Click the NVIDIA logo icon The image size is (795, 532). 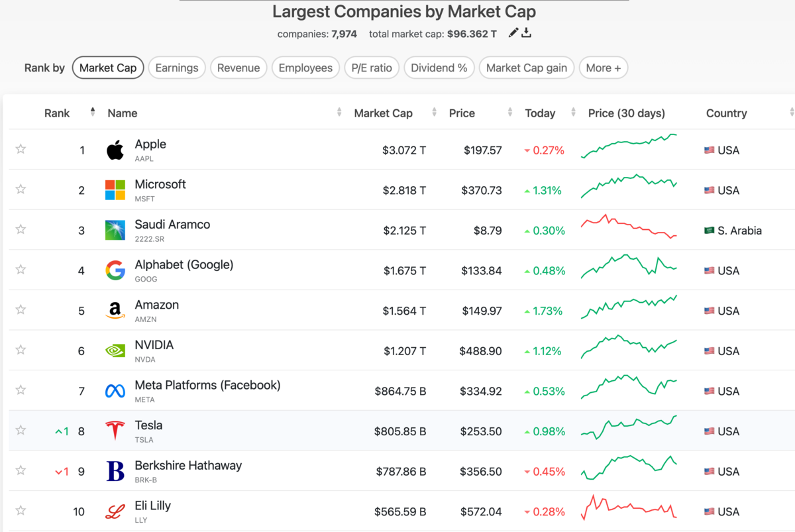pos(115,350)
